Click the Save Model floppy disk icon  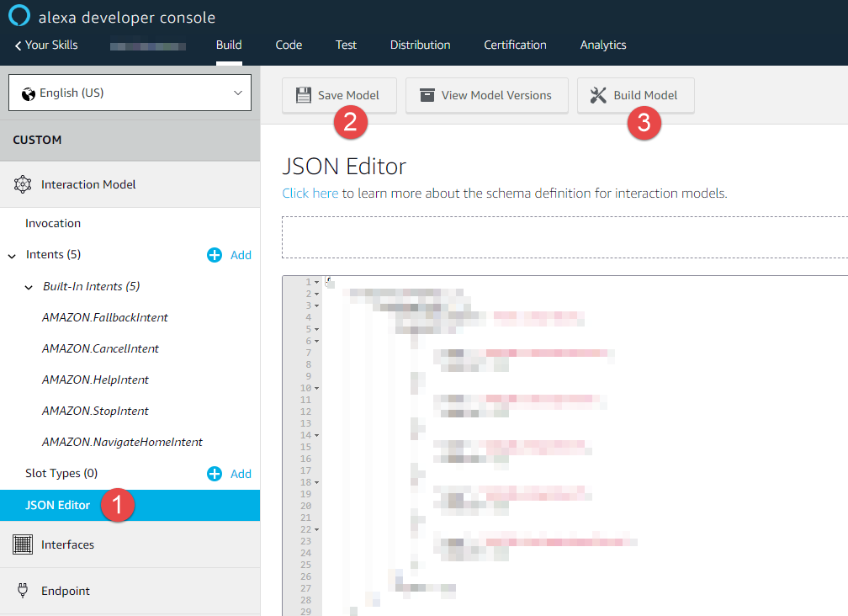click(304, 95)
